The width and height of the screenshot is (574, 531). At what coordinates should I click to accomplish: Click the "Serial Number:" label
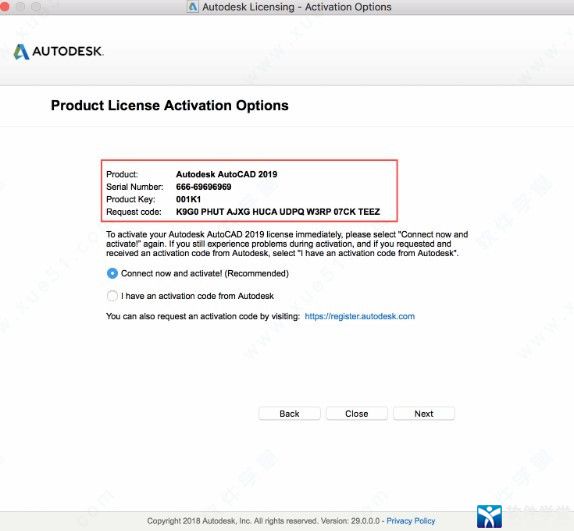coord(135,187)
